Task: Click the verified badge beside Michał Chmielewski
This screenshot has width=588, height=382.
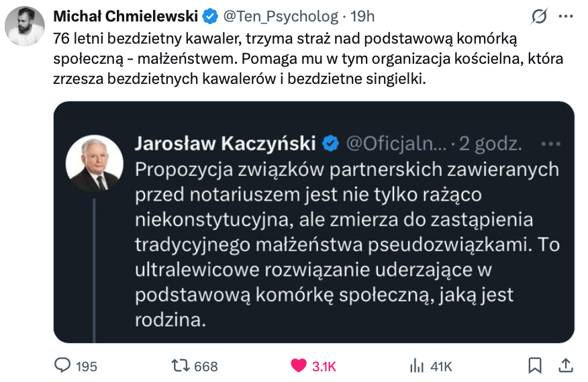Action: (x=210, y=16)
